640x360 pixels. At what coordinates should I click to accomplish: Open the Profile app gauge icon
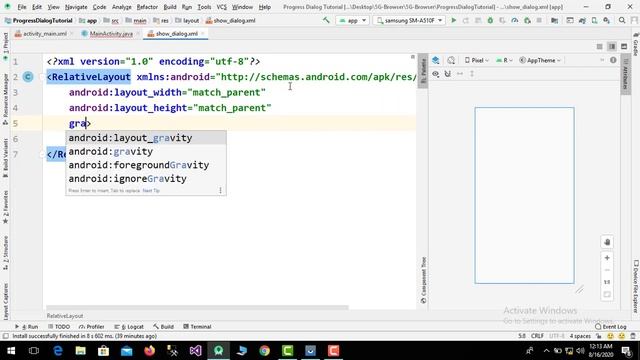click(x=515, y=20)
